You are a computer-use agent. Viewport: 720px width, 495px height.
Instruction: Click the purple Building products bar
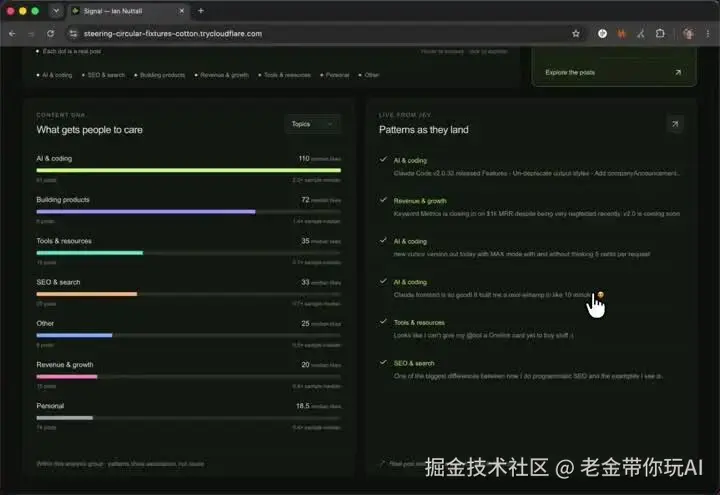tap(146, 212)
